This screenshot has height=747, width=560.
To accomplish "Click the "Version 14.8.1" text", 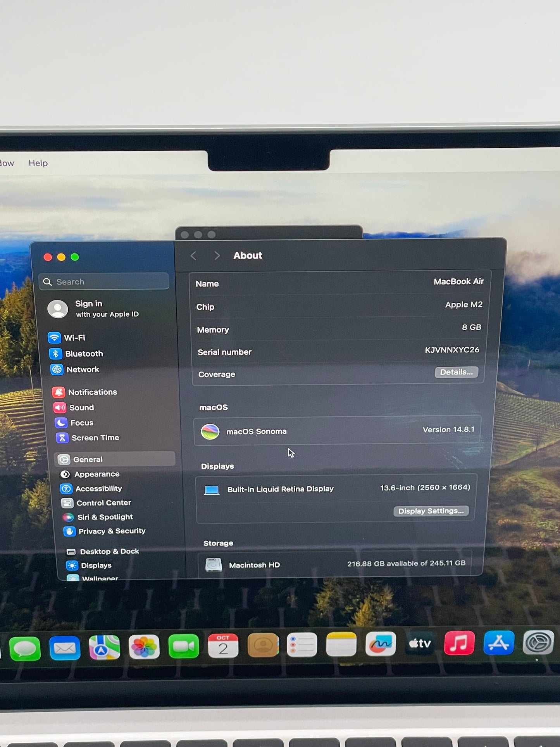I will (x=448, y=430).
